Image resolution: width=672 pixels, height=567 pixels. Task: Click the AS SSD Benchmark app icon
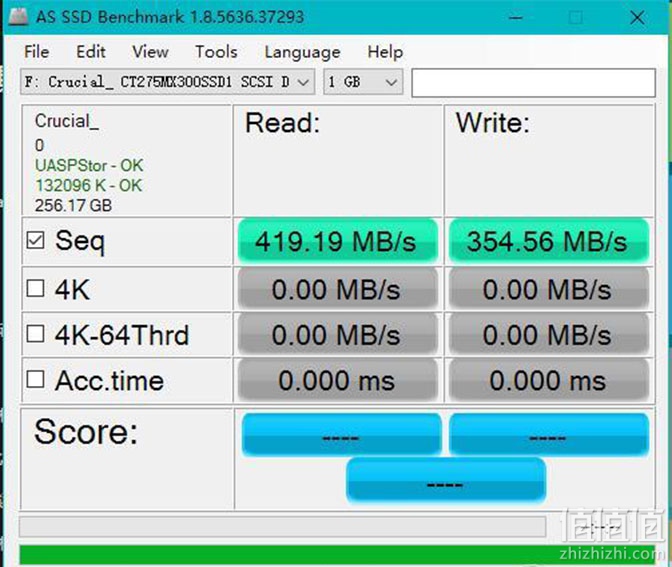click(x=18, y=16)
